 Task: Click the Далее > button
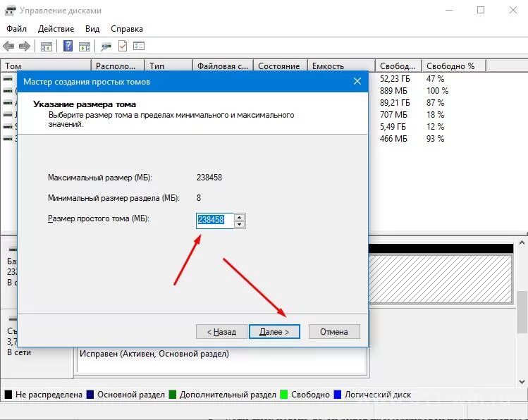(274, 332)
